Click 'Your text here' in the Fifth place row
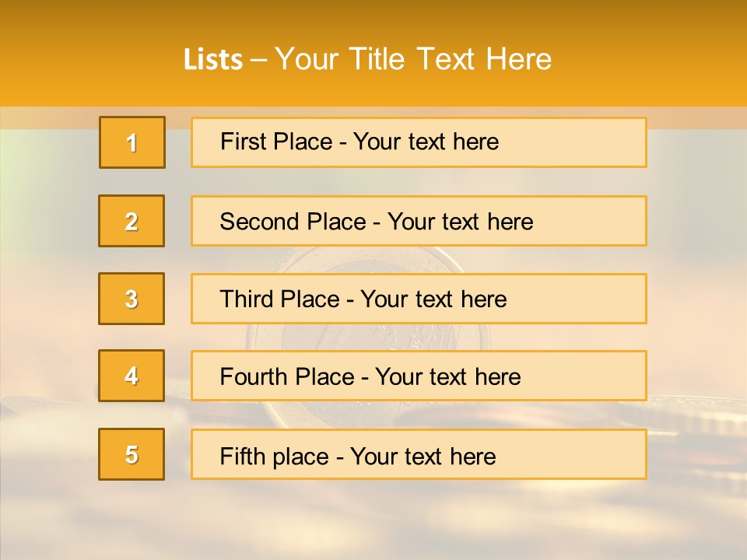Image resolution: width=747 pixels, height=560 pixels. (x=423, y=456)
